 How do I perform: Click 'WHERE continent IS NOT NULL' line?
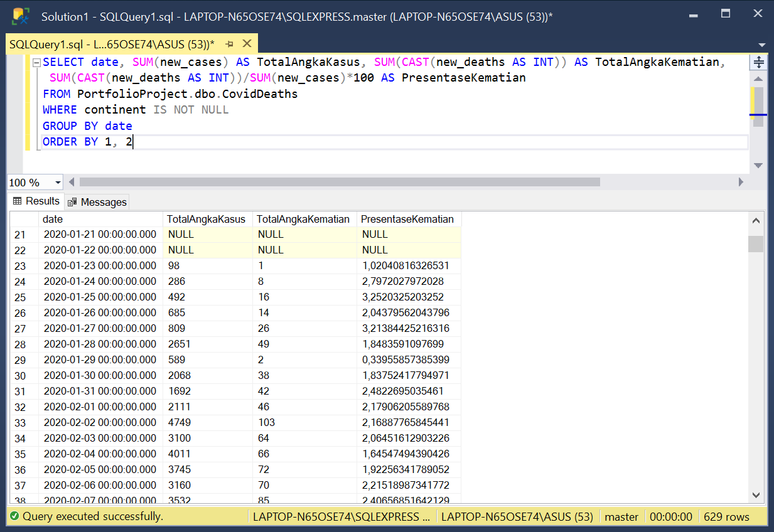[x=136, y=110]
